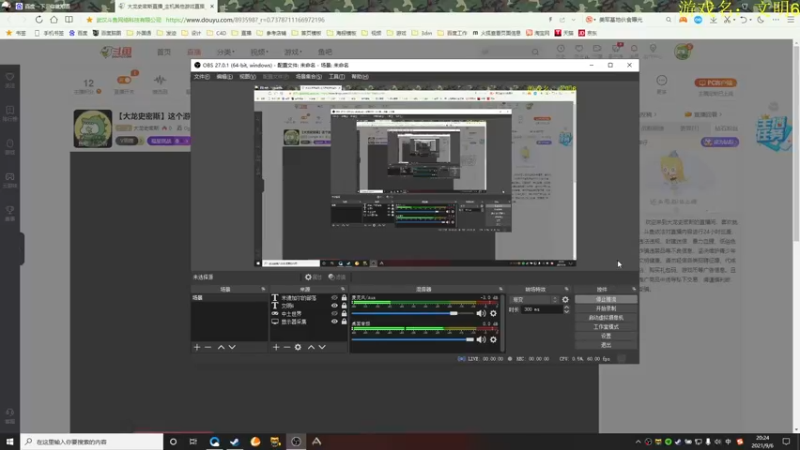Reload the page in the browser toolbar

coord(39,19)
